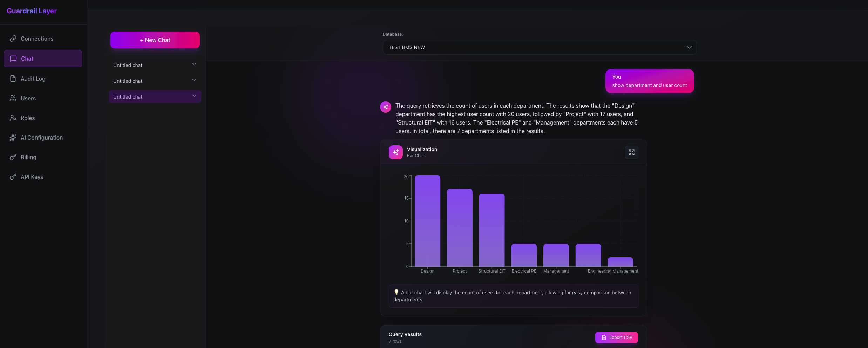Click the Users people icon
The image size is (868, 348).
point(13,98)
